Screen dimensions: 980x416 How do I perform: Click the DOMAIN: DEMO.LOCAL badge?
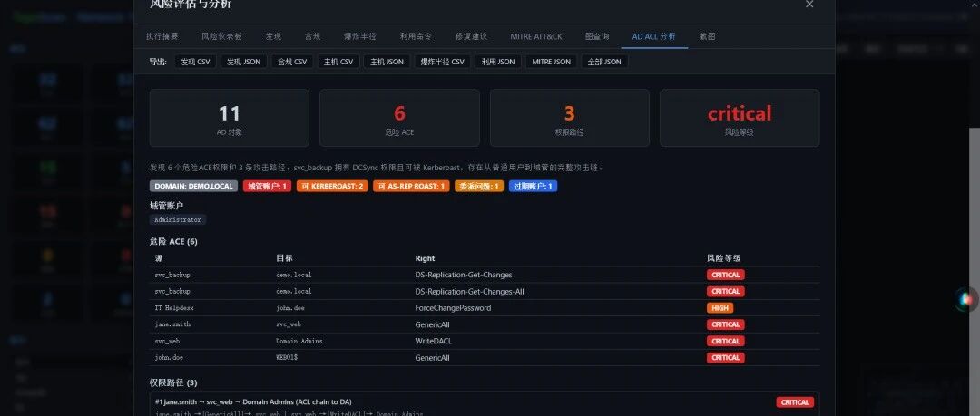tap(194, 186)
